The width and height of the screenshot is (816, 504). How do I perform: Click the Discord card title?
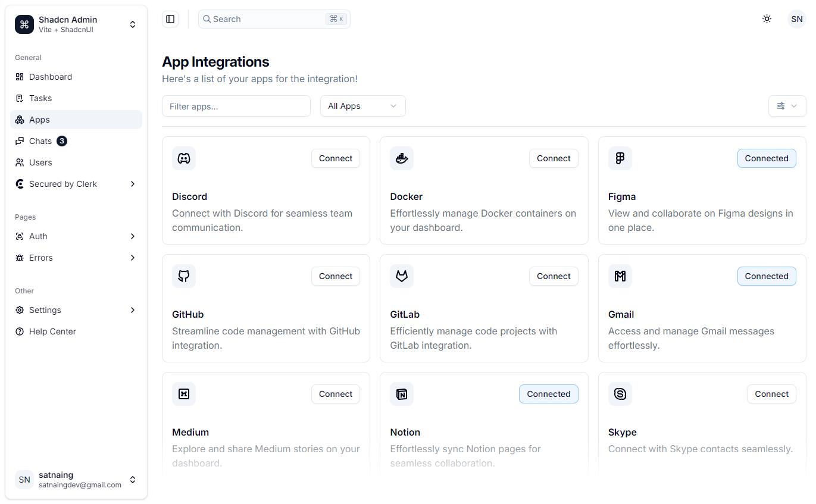click(x=189, y=196)
